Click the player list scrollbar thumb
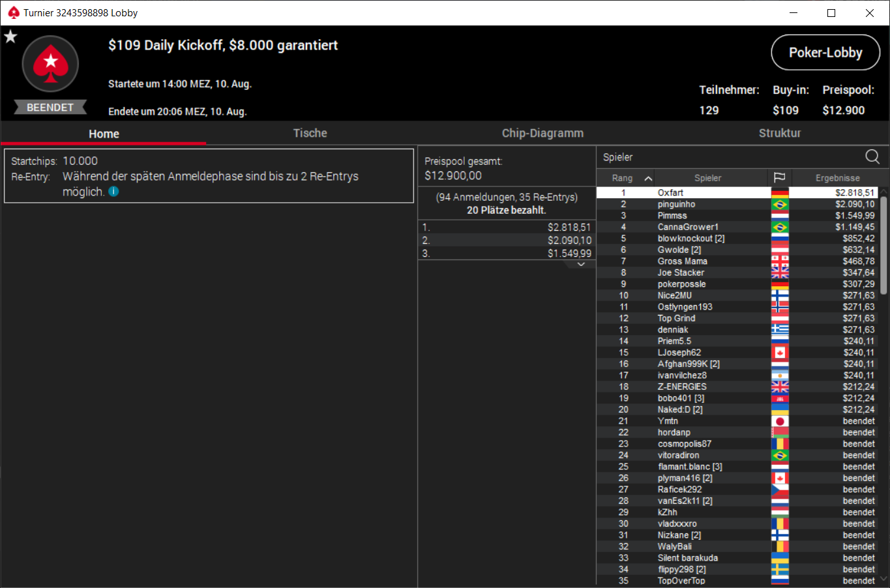 point(884,244)
